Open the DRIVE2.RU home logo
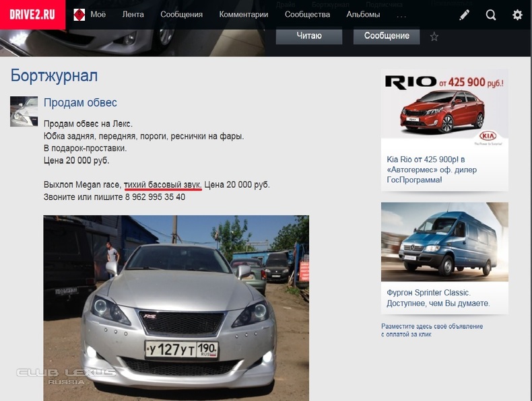 (x=32, y=15)
